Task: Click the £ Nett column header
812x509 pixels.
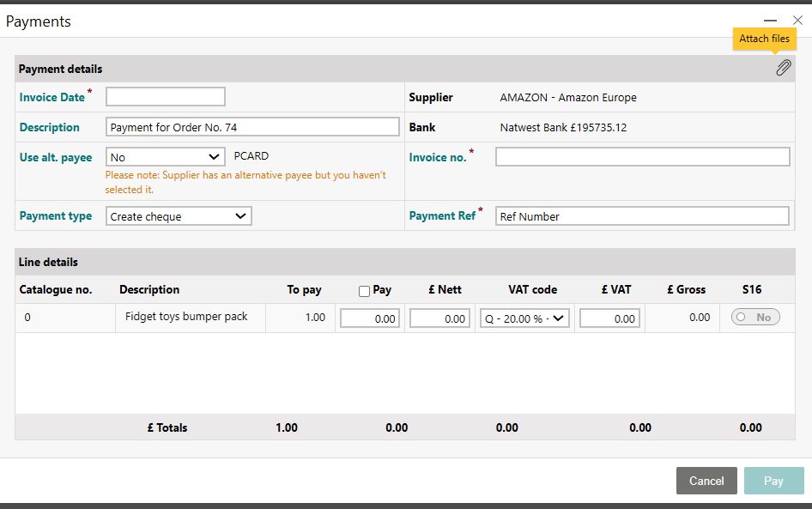Action: click(445, 289)
